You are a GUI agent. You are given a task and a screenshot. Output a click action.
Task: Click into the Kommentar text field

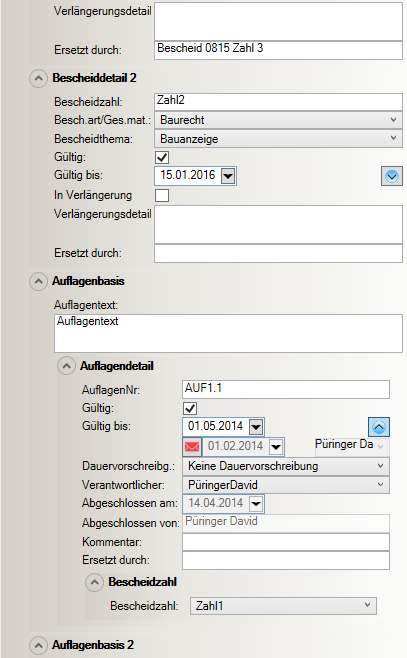point(286,542)
